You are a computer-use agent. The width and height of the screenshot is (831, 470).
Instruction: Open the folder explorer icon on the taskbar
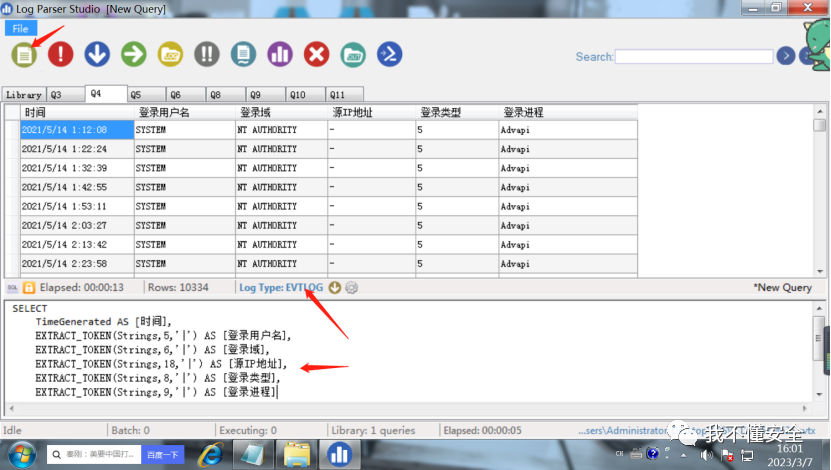[296, 455]
